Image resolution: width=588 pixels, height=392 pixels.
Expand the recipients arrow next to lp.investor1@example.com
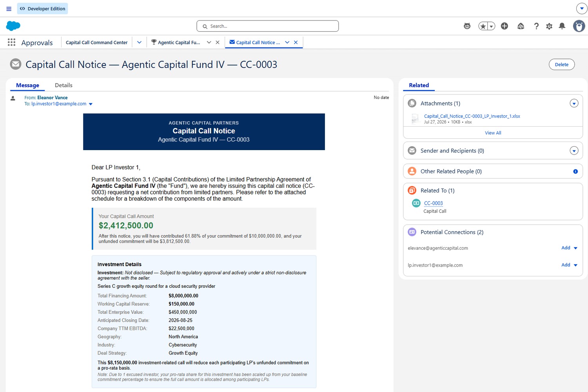pos(91,104)
